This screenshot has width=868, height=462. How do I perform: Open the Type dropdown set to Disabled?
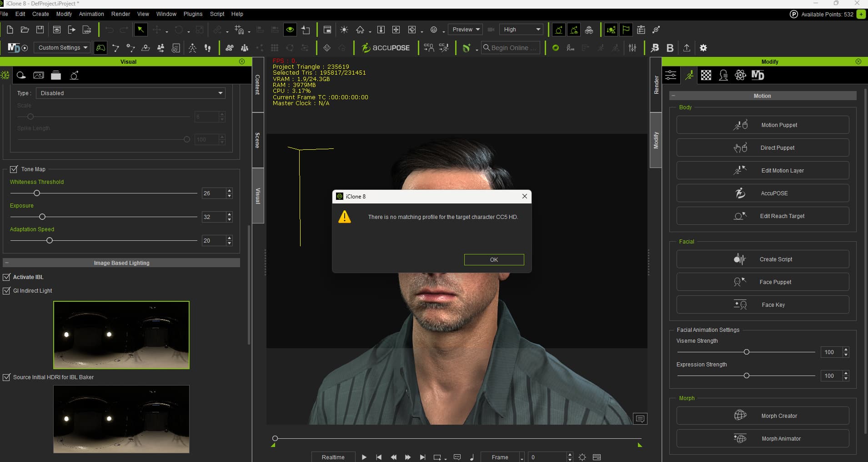click(130, 93)
